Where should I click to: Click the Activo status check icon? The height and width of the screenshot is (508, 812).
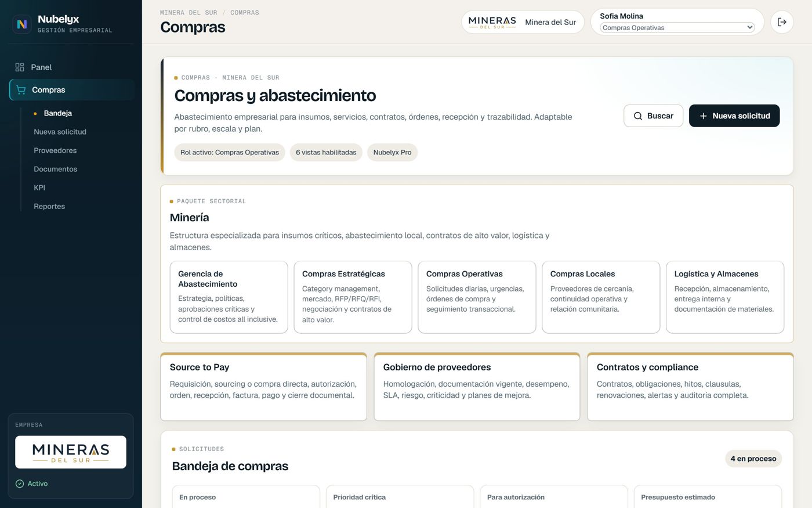pyautogui.click(x=20, y=484)
